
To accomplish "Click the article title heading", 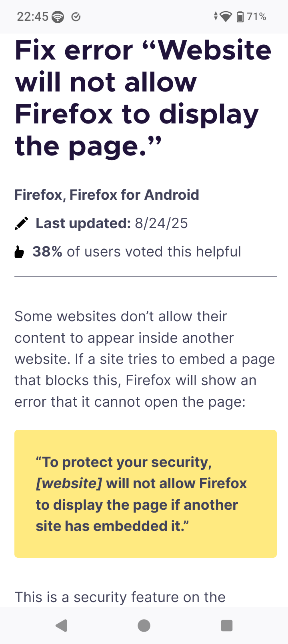I will [143, 98].
